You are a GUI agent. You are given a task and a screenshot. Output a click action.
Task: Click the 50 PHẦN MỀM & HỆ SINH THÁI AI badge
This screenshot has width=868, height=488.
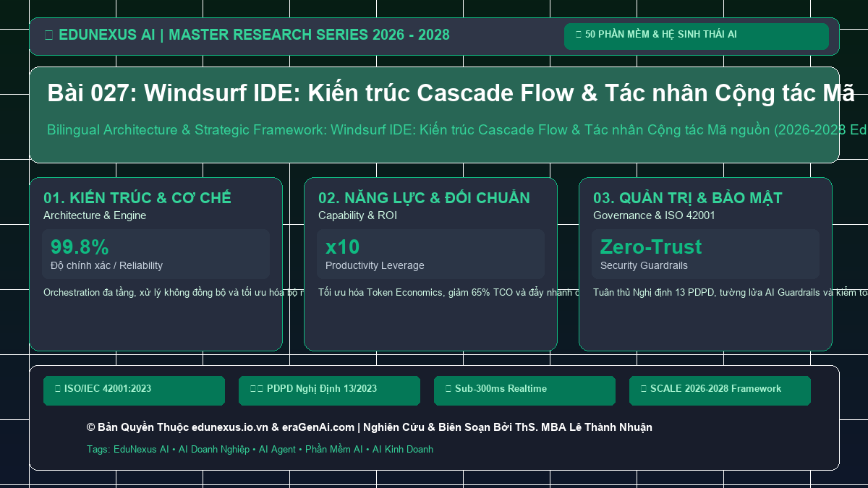696,36
